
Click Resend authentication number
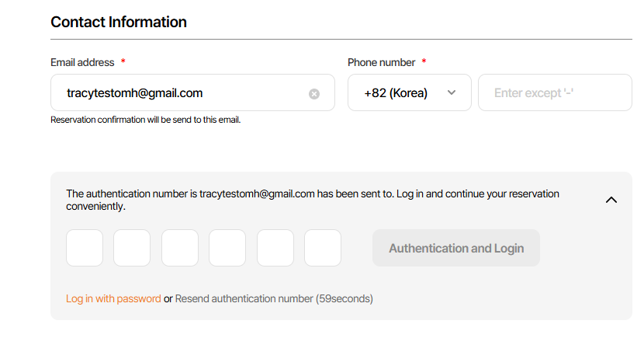pos(244,298)
